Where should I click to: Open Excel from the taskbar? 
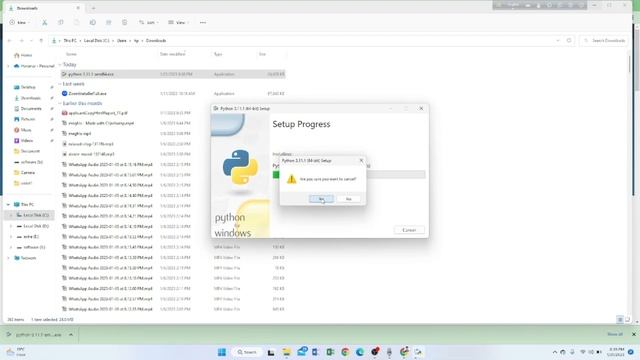point(330,352)
